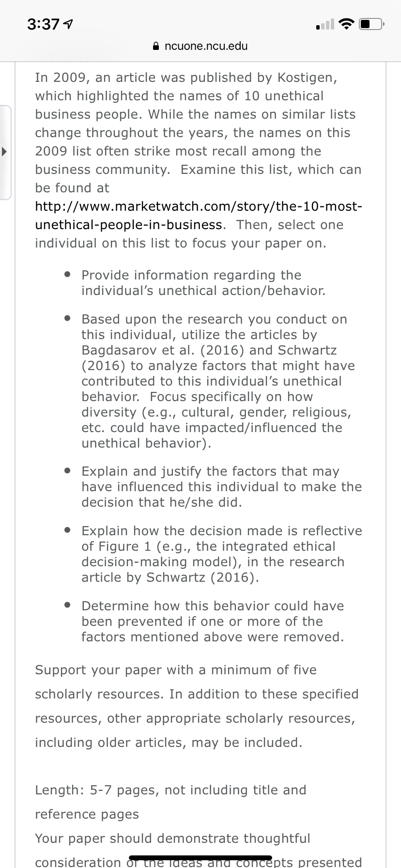This screenshot has height=868, width=401.
Task: Tap bullet 'Explain and justify the factors'
Action: pyautogui.click(x=222, y=487)
